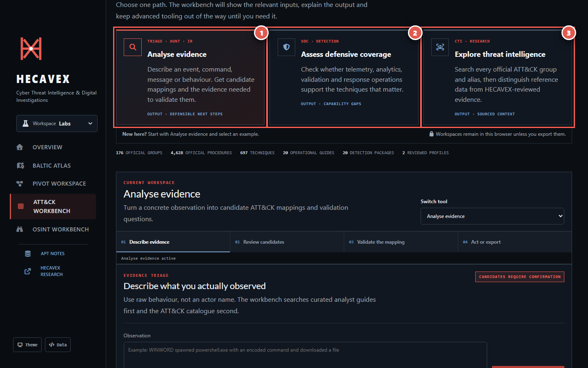Click the Theme button
588x368 pixels.
[27, 345]
